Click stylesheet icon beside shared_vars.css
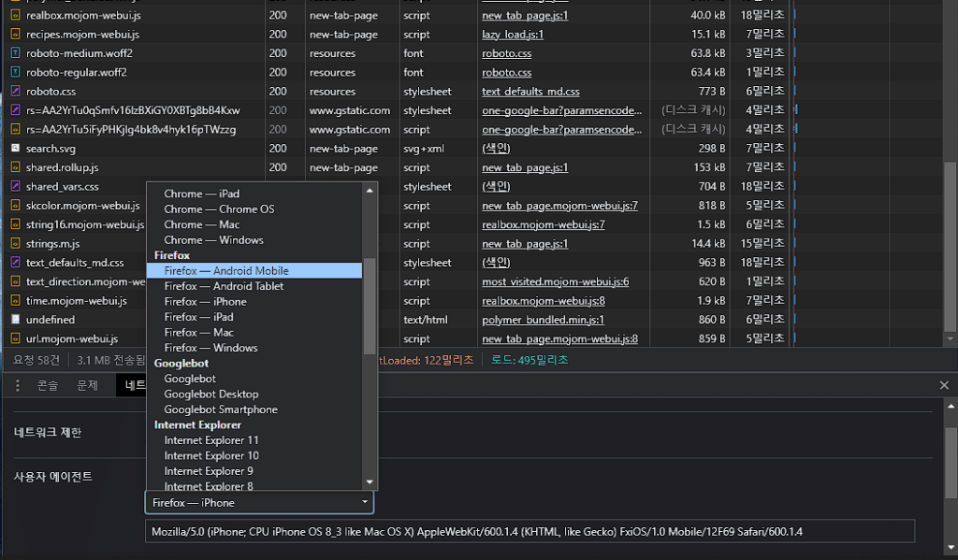This screenshot has width=958, height=560. (15, 186)
